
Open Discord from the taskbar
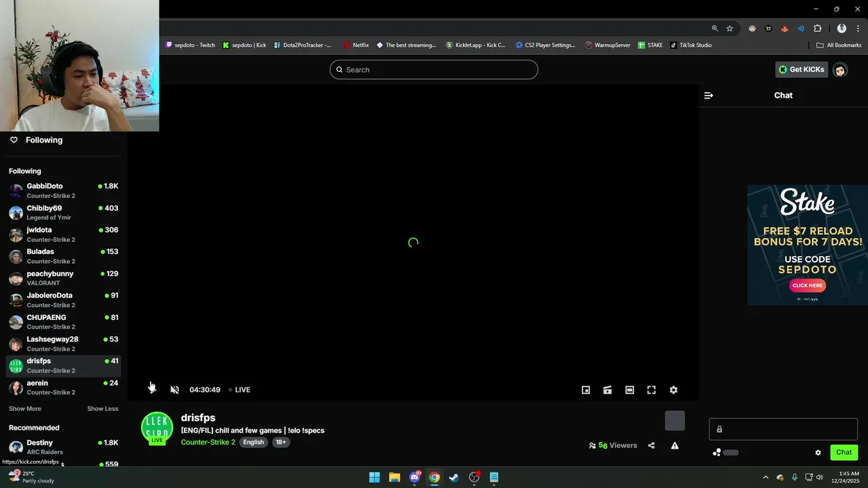tap(414, 477)
